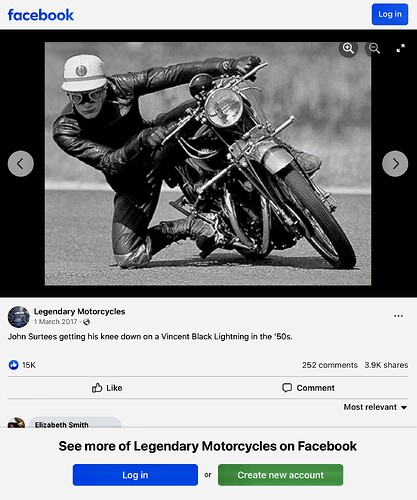Screen dimensions: 417x500
Task: Enter fullscreen photo view
Action: (x=401, y=48)
